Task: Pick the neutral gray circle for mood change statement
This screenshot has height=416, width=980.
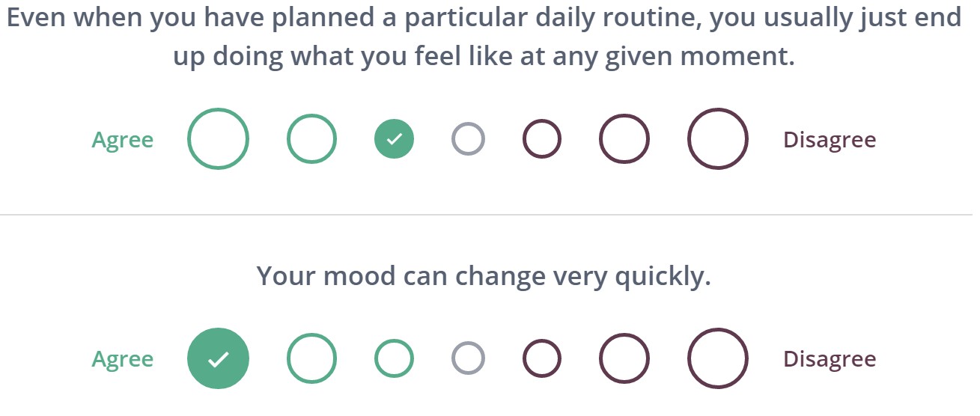Action: coord(468,359)
